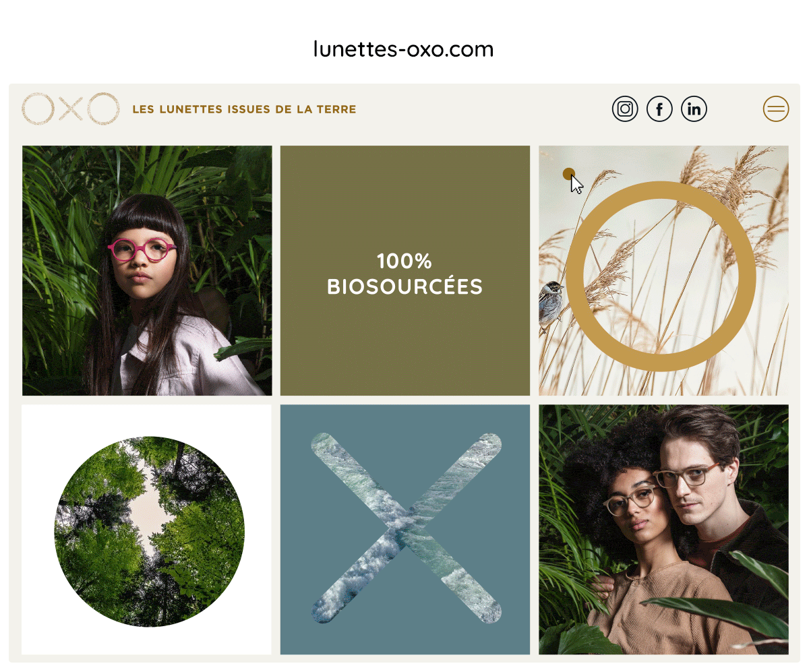The image size is (809, 672).
Task: Open the Instagram profile icon
Action: click(625, 109)
